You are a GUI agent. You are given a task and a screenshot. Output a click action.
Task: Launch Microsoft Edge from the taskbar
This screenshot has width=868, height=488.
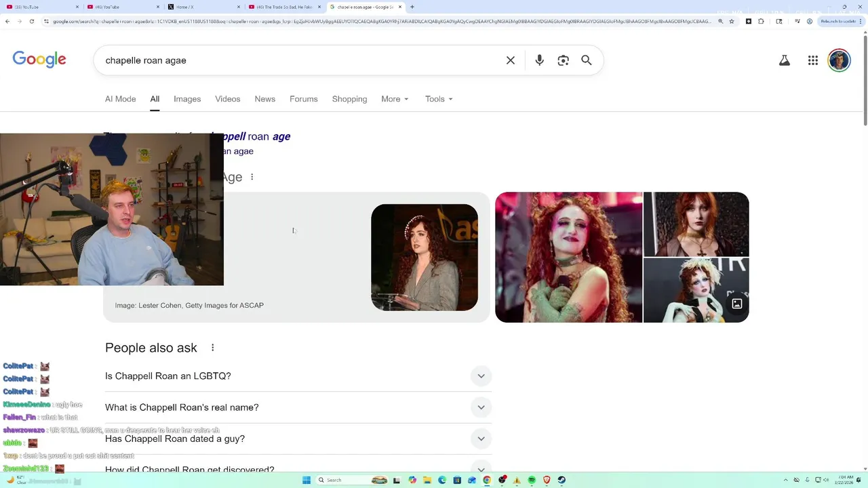(x=442, y=480)
